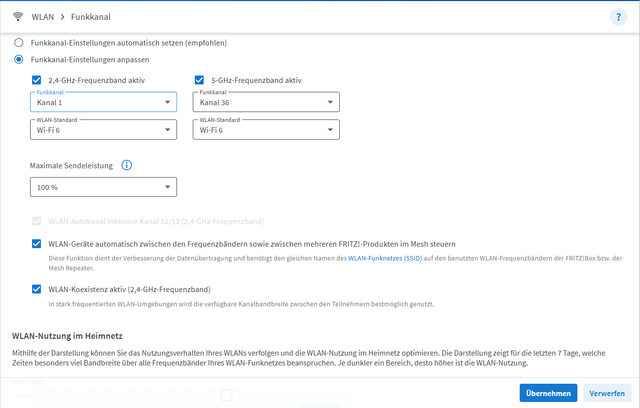This screenshot has width=640, height=408.
Task: Toggle WLAN-Koexistenz aktiv checkbox
Action: click(x=36, y=289)
